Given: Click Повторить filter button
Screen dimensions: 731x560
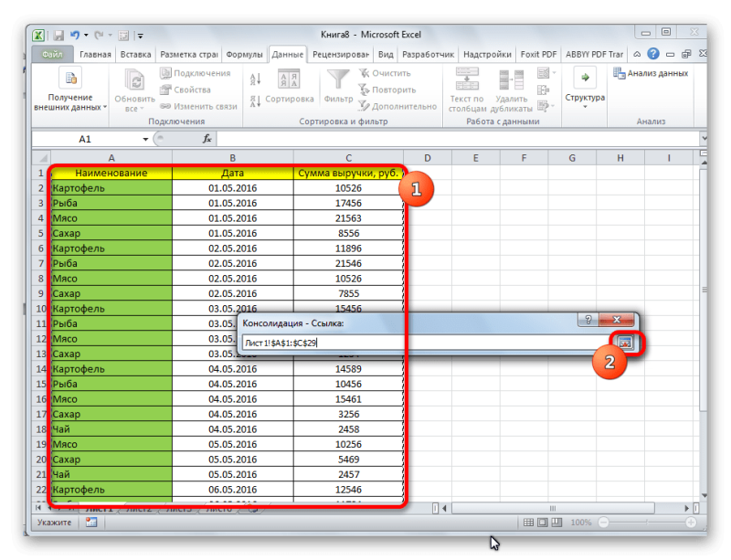Looking at the screenshot, I should 387,90.
